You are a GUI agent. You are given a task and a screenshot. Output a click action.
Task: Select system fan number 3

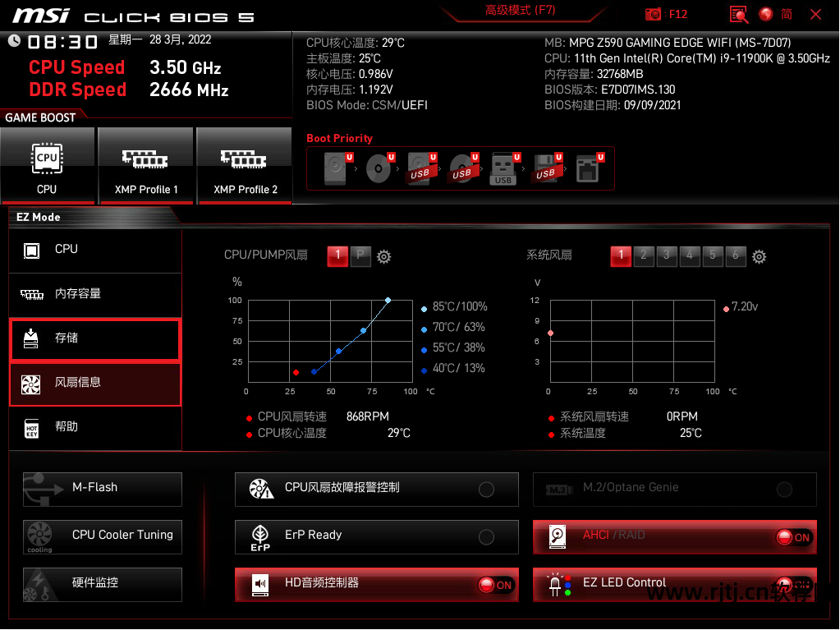click(667, 255)
